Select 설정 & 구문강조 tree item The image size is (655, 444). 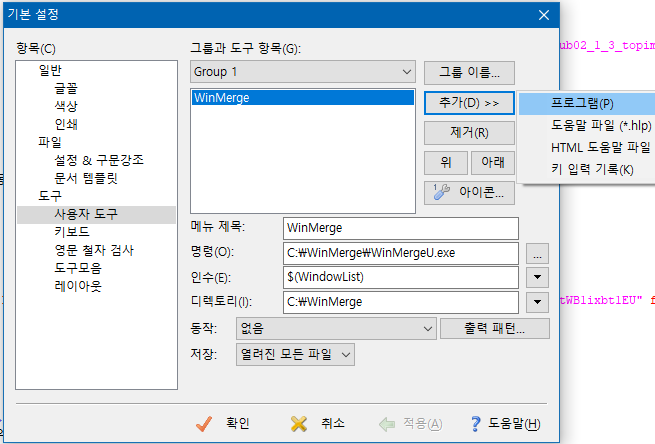click(99, 160)
